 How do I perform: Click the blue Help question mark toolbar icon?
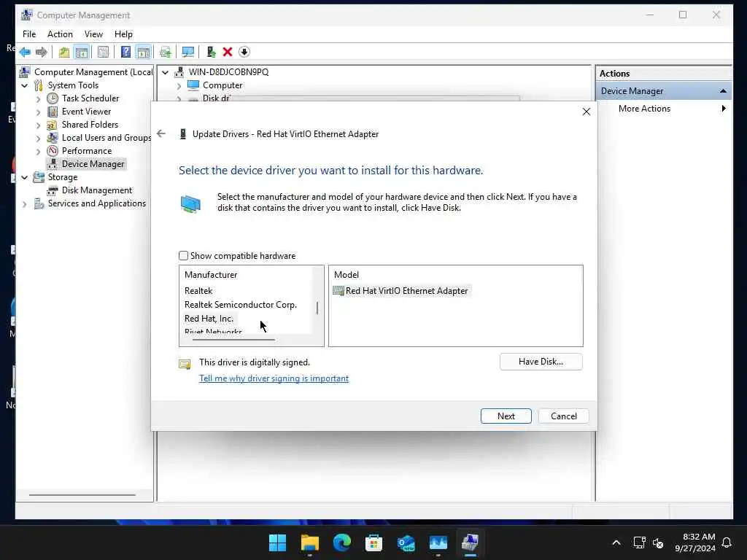125,52
